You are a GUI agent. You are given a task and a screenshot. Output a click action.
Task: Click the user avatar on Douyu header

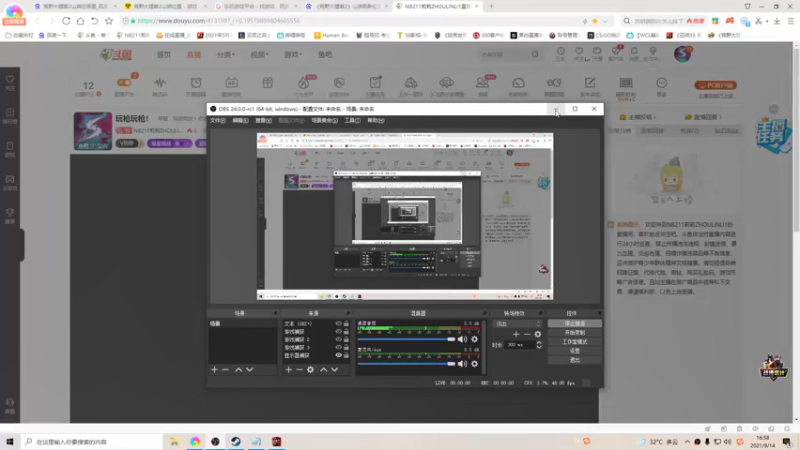pos(682,54)
